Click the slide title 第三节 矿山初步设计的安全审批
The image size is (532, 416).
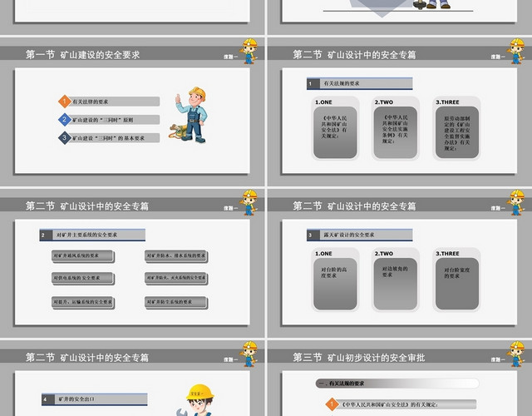[358, 357]
